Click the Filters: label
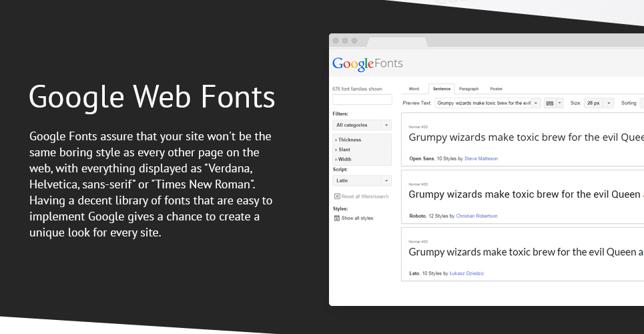This screenshot has width=644, height=334. tap(340, 114)
